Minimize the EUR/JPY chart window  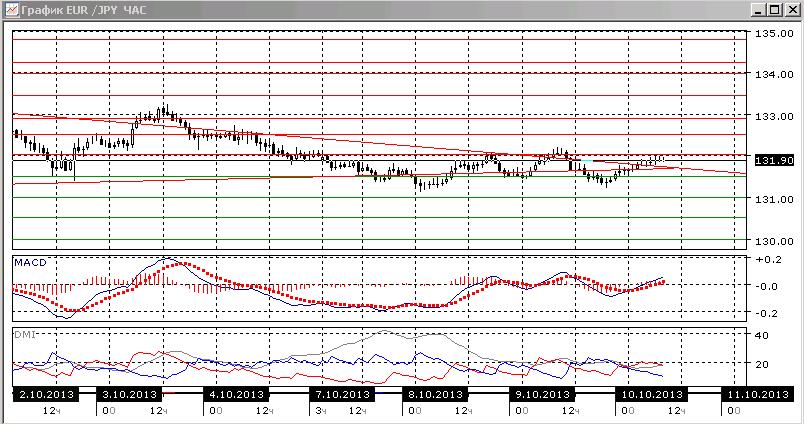pos(760,10)
